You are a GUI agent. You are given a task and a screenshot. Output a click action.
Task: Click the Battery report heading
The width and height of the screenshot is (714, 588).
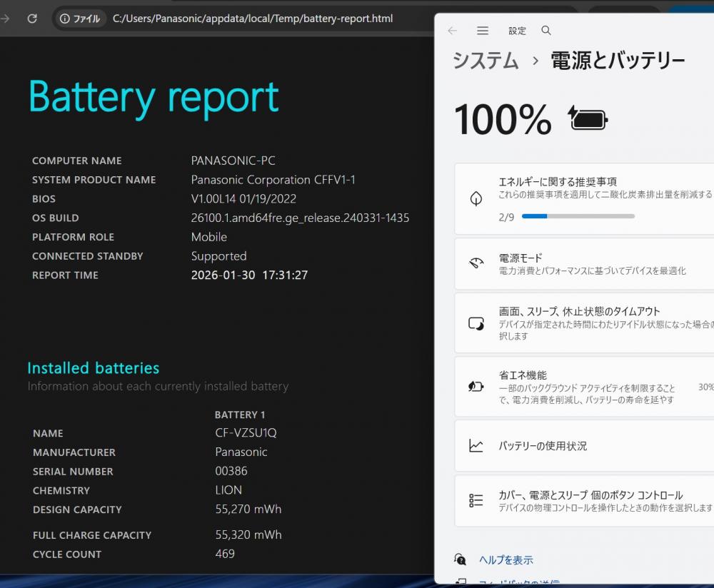click(154, 98)
